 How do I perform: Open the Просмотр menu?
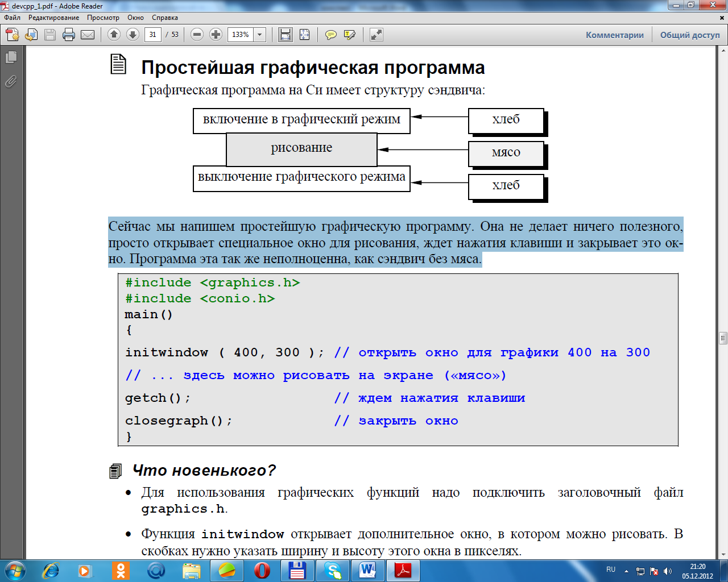(103, 18)
